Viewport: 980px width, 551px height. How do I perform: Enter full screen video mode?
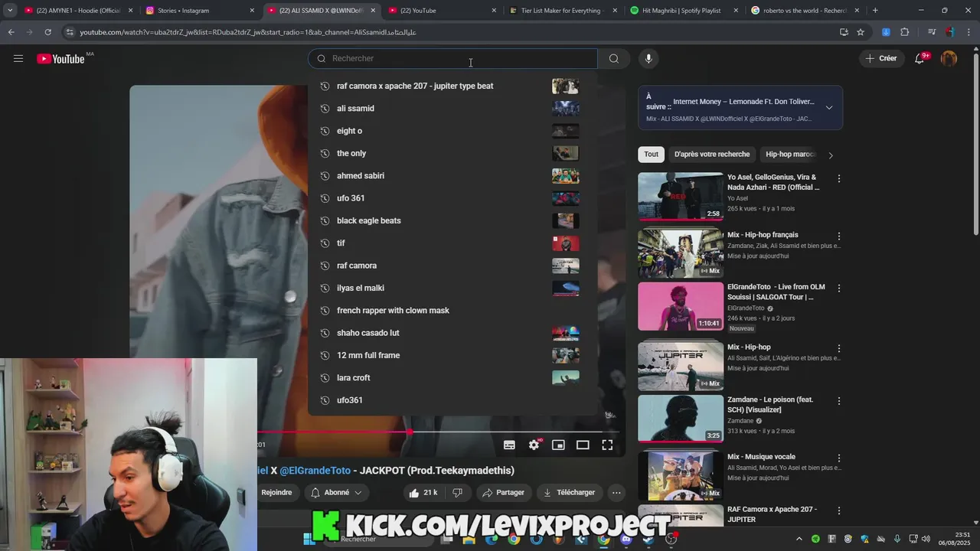click(607, 445)
